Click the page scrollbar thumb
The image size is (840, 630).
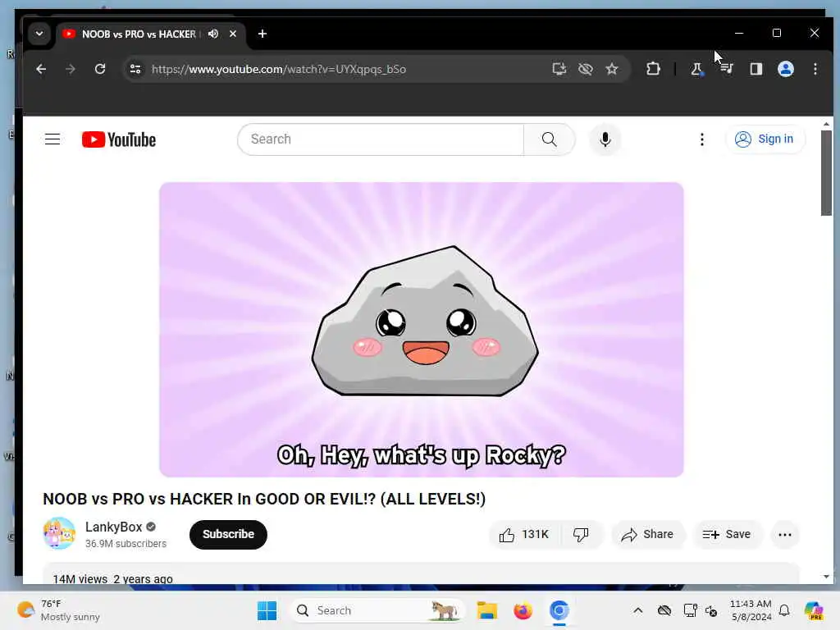click(x=826, y=172)
